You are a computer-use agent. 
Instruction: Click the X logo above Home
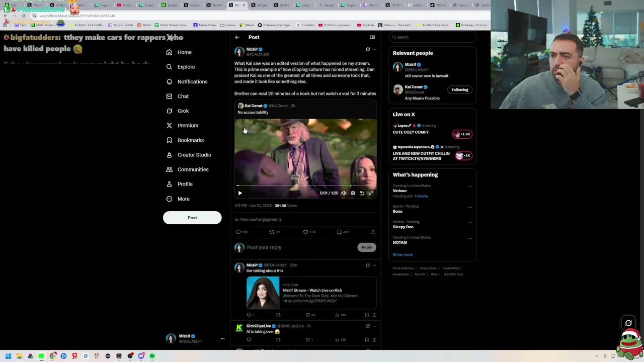pyautogui.click(x=170, y=37)
